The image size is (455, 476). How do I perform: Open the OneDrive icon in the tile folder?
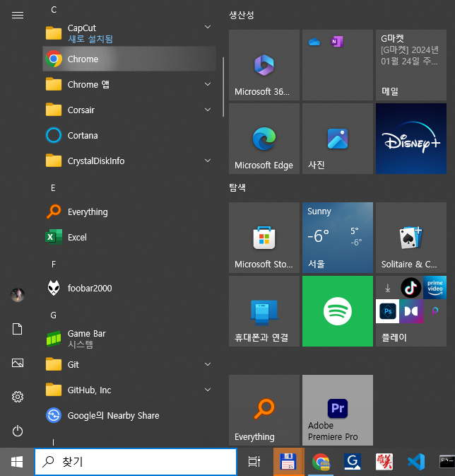[x=314, y=42]
